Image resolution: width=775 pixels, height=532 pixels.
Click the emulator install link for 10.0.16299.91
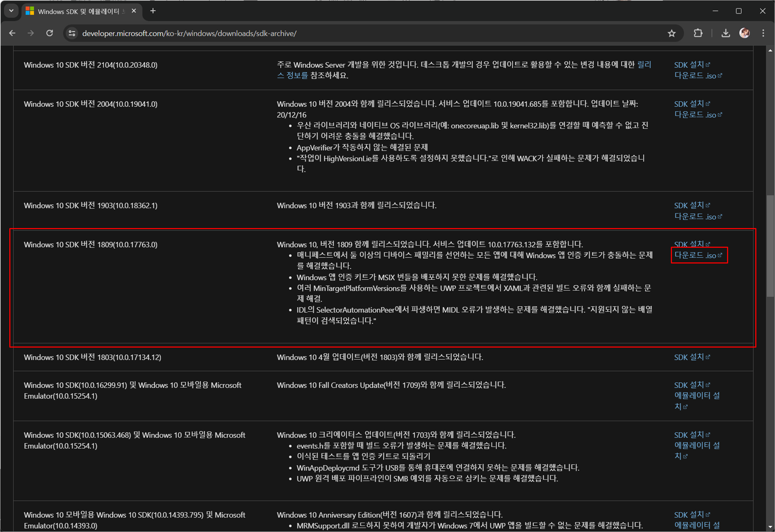click(697, 396)
